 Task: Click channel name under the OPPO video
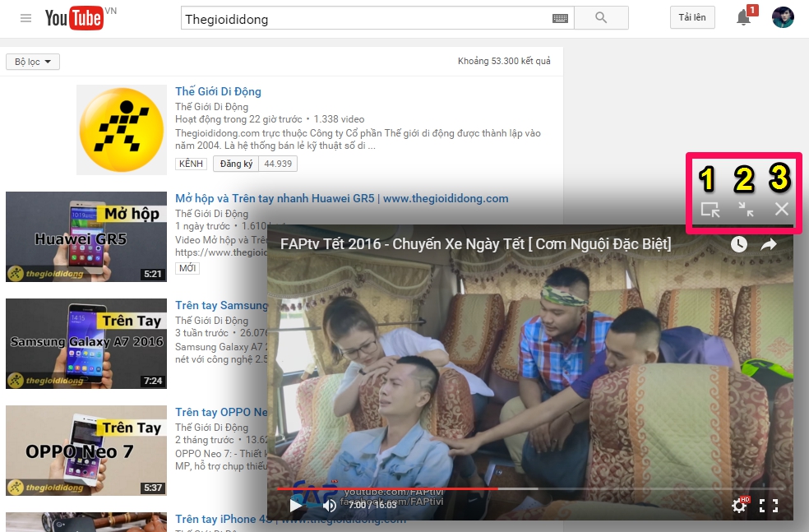pos(211,428)
